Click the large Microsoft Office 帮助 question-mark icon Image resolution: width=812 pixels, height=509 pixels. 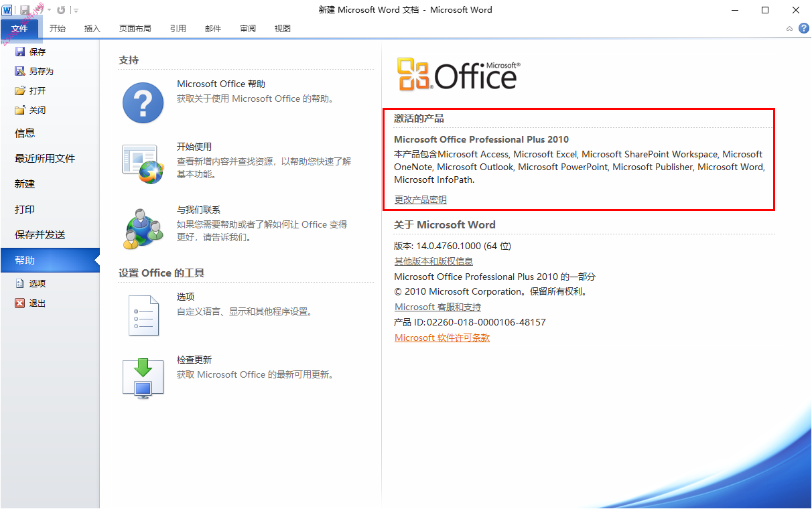[143, 102]
